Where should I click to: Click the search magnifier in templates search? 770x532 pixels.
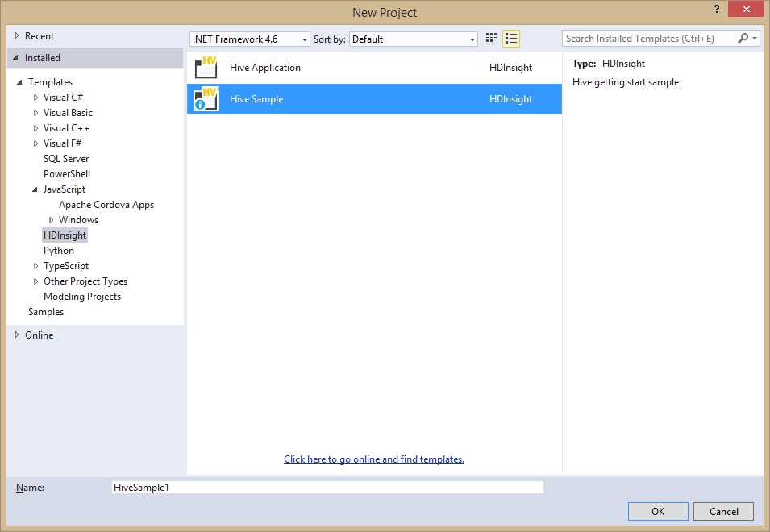coord(743,38)
